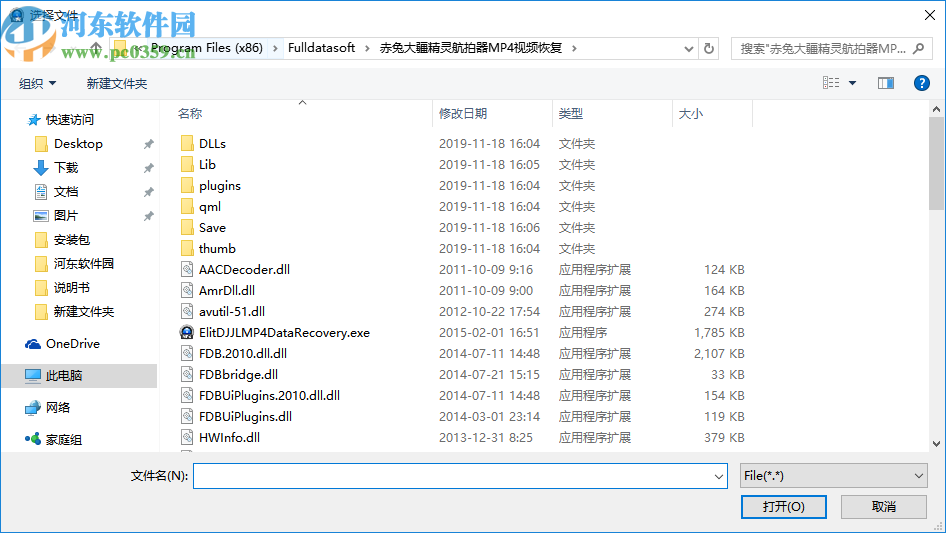Click the 取消 button
Image resolution: width=946 pixels, height=533 pixels.
click(884, 506)
